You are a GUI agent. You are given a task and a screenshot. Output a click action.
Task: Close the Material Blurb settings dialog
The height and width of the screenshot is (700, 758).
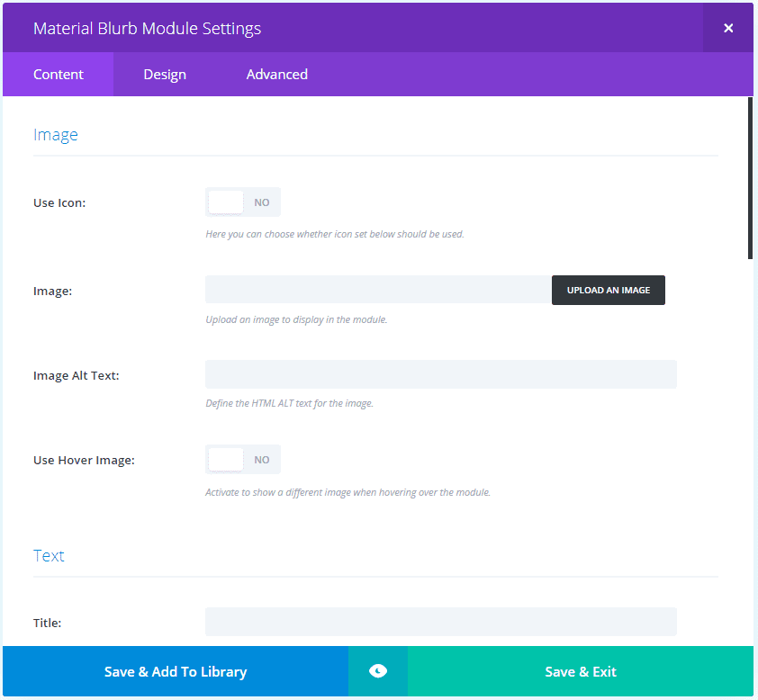pos(727,28)
